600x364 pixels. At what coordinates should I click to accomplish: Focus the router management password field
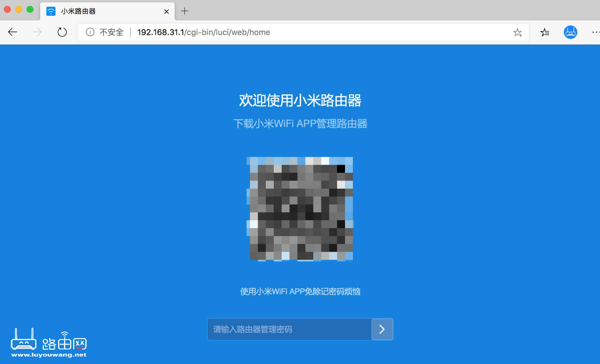click(x=289, y=329)
